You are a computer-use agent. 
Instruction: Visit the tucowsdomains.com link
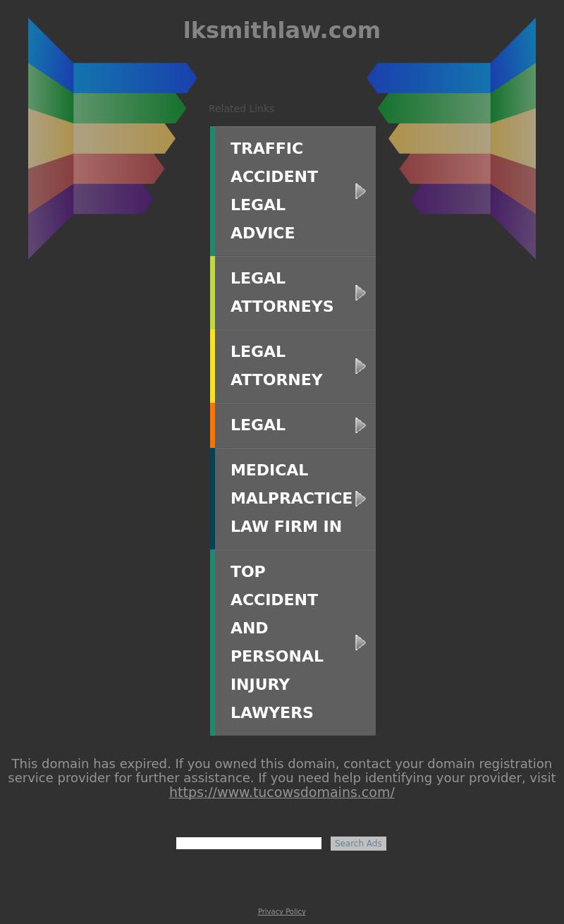coord(282,792)
